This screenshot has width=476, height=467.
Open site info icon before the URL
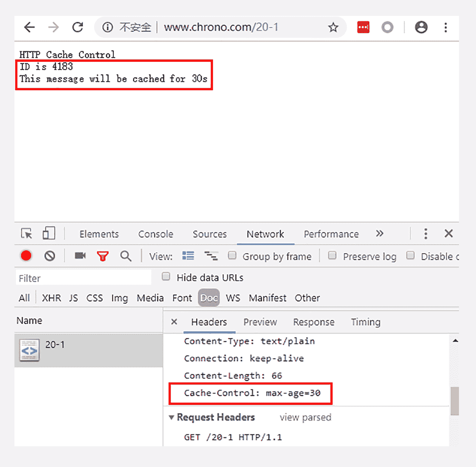pos(107,27)
